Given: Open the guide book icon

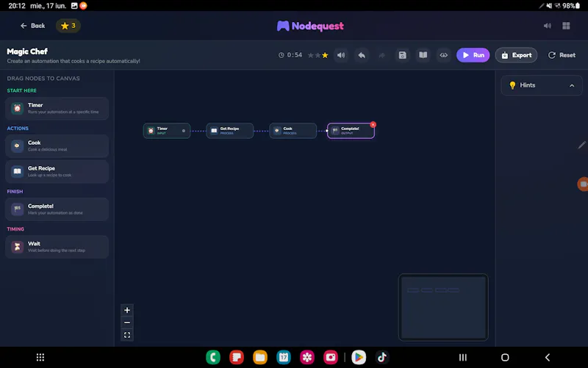Looking at the screenshot, I should (423, 55).
